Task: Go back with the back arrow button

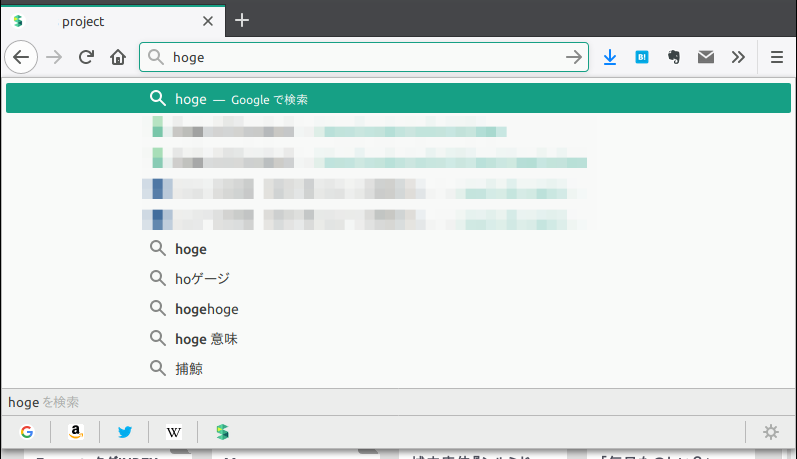Action: pyautogui.click(x=21, y=57)
